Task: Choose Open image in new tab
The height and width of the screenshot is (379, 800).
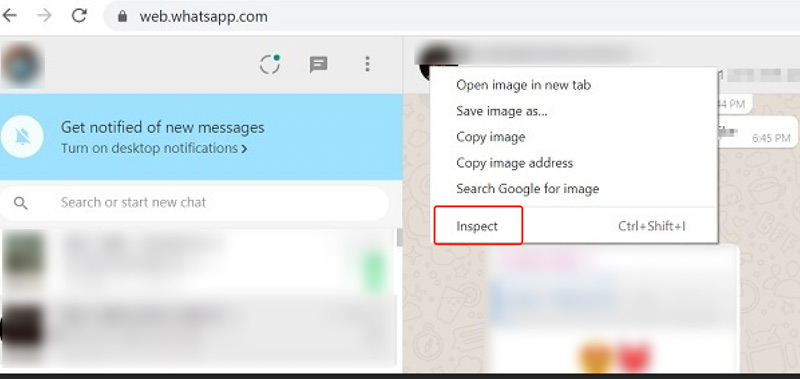Action: click(523, 85)
